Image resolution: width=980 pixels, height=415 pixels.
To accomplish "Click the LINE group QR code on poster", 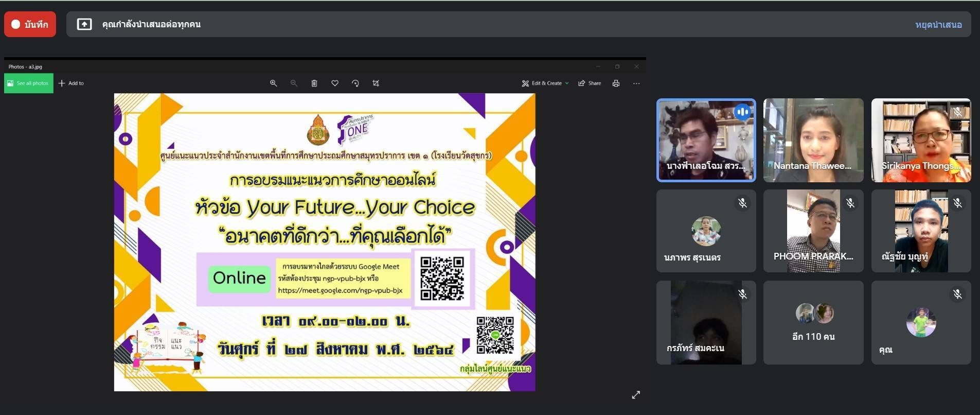I will click(x=495, y=335).
